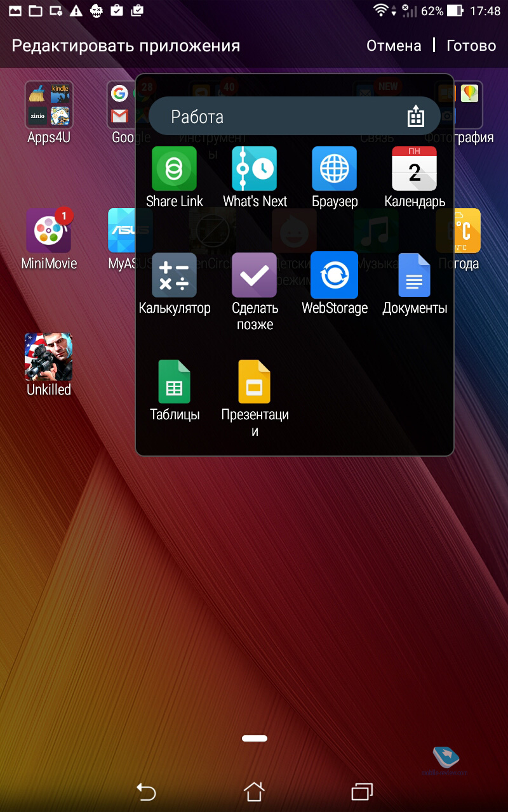
Task: Launch the Unkilled game
Action: pyautogui.click(x=49, y=357)
